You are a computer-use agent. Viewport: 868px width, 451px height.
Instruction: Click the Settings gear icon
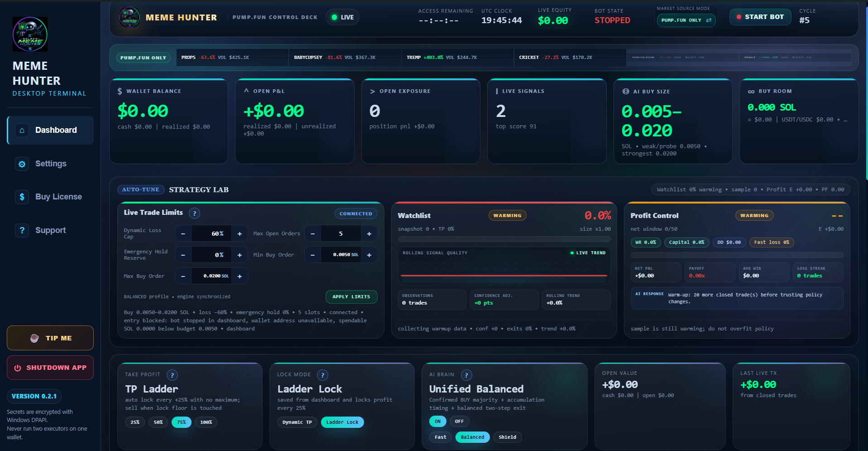click(x=22, y=164)
